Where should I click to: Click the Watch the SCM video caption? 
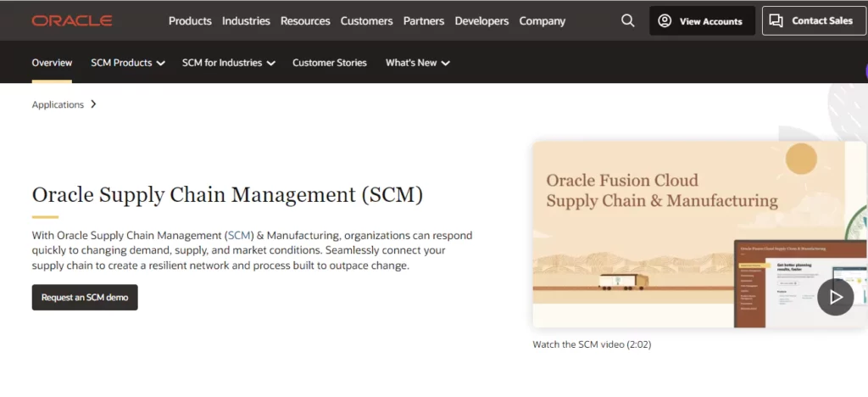click(x=592, y=344)
